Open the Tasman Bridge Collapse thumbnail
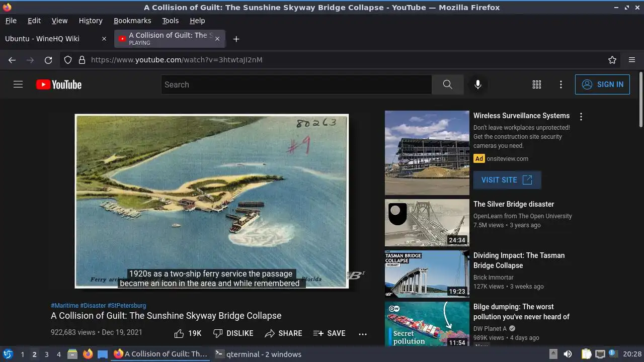644x362 pixels. [427, 274]
